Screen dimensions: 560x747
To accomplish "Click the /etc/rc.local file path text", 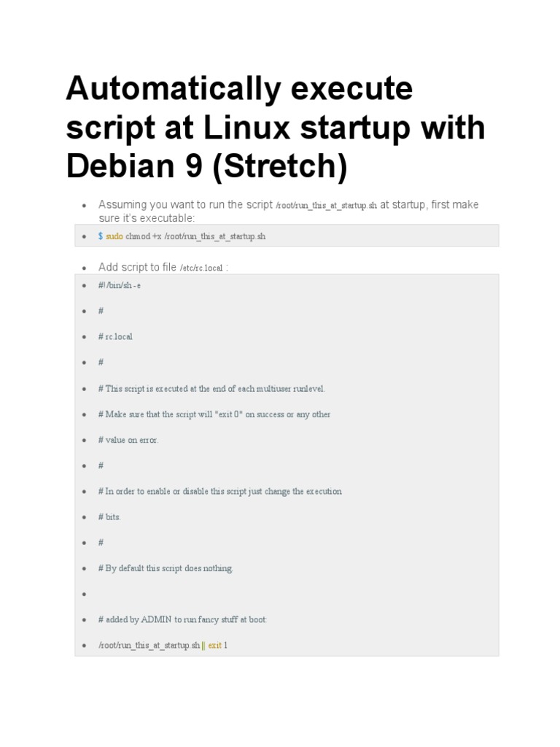I will (x=201, y=268).
